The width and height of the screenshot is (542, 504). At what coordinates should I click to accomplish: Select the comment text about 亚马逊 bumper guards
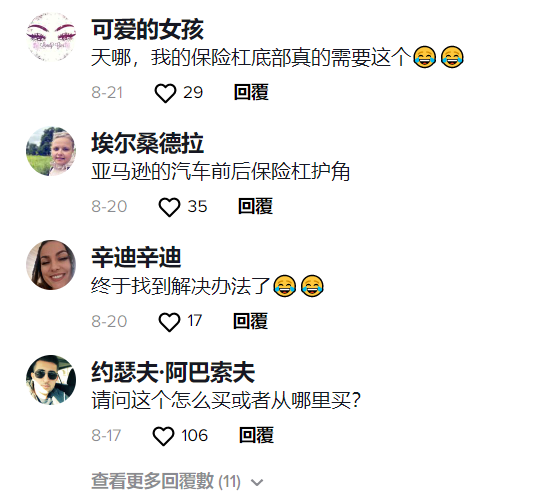tap(221, 172)
